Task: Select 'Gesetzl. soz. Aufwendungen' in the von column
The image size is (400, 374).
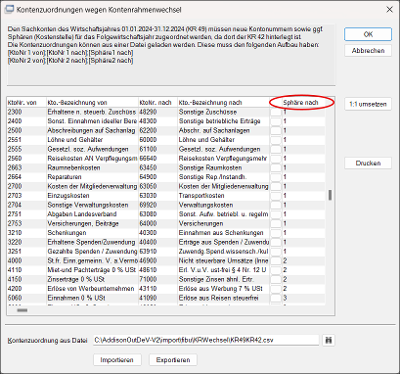Action: tap(88, 149)
